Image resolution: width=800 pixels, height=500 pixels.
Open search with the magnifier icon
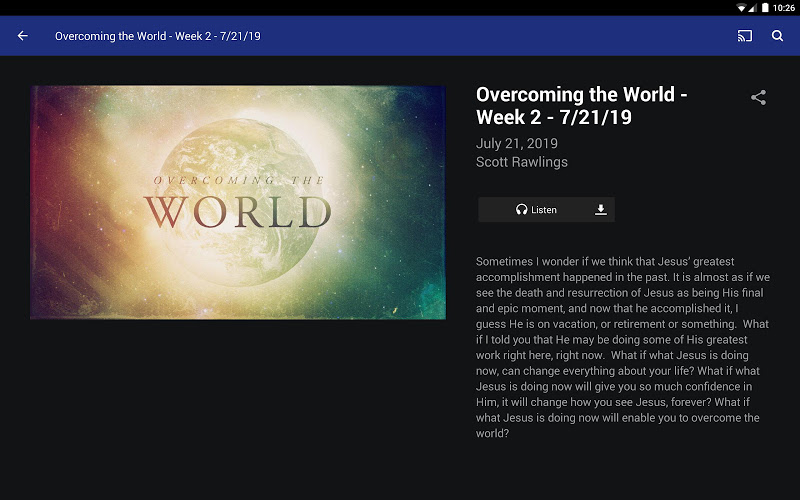[777, 36]
